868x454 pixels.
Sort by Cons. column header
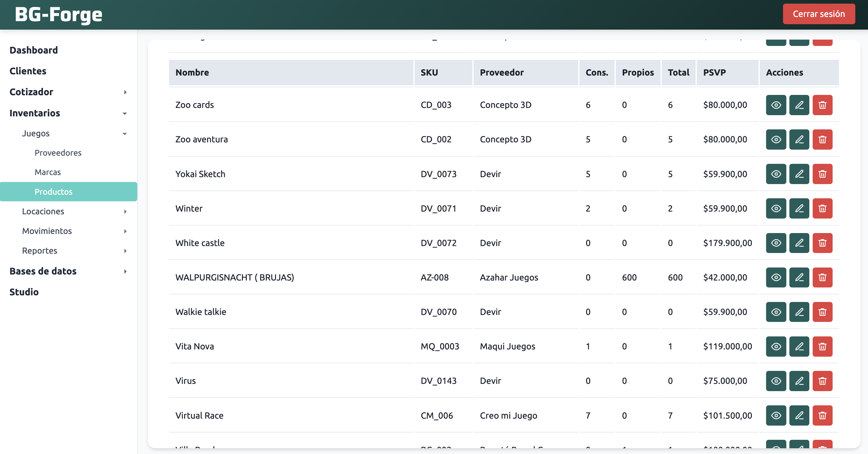point(597,73)
